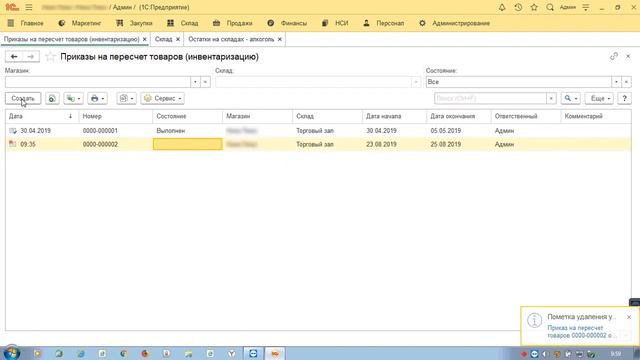Expand the Состояние filter dropdown arrow
This screenshot has width=640, height=360.
[x=616, y=82]
